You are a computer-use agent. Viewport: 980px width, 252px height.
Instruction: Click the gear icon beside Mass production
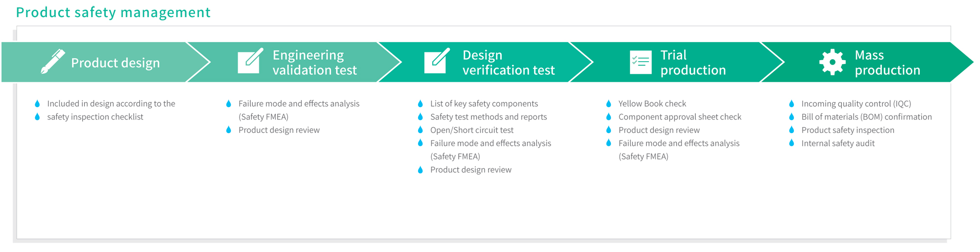833,62
